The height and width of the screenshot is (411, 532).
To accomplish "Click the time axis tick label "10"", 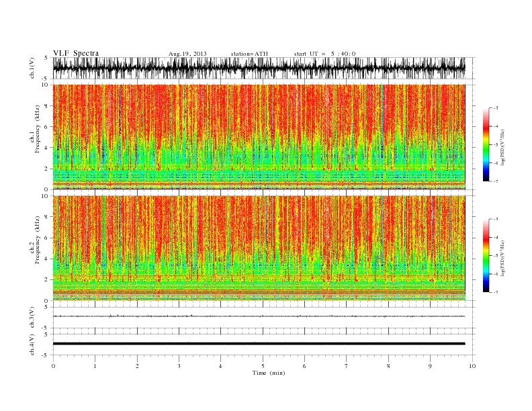I will (472, 366).
